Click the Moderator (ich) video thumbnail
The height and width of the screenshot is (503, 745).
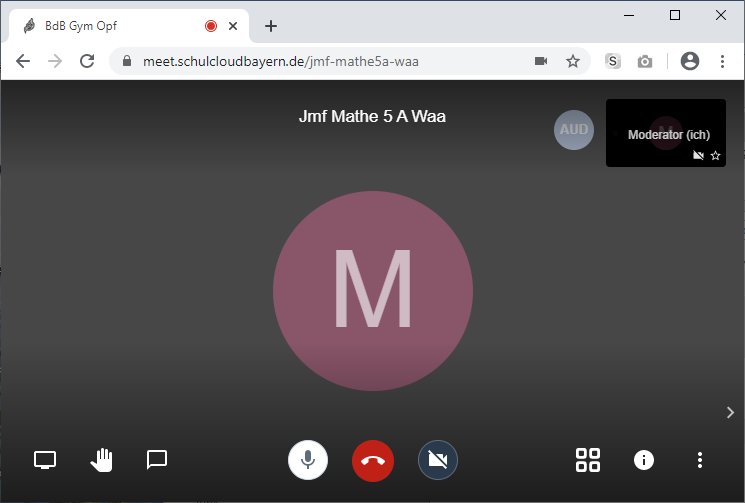click(666, 133)
